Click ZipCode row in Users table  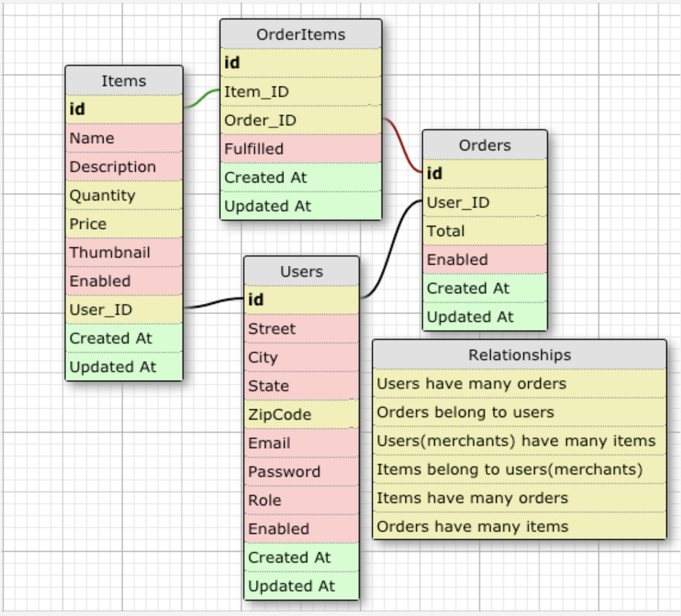302,414
